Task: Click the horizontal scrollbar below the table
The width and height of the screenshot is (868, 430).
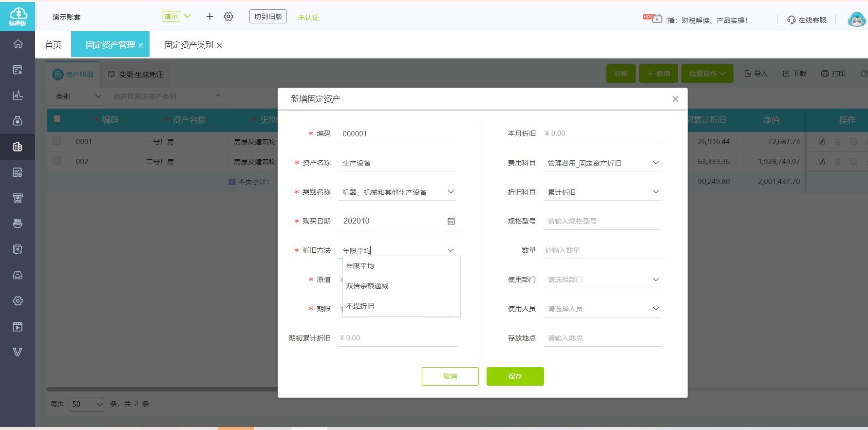Action: coord(162,390)
